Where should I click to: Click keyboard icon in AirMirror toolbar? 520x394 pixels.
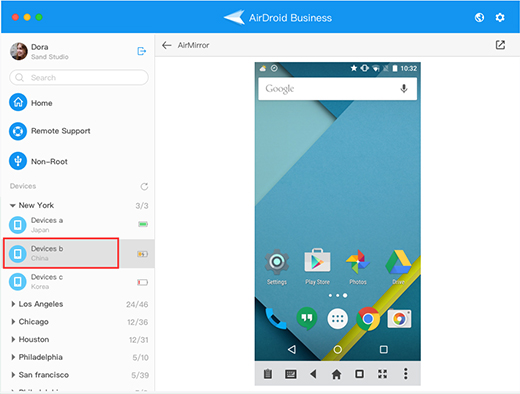[291, 374]
